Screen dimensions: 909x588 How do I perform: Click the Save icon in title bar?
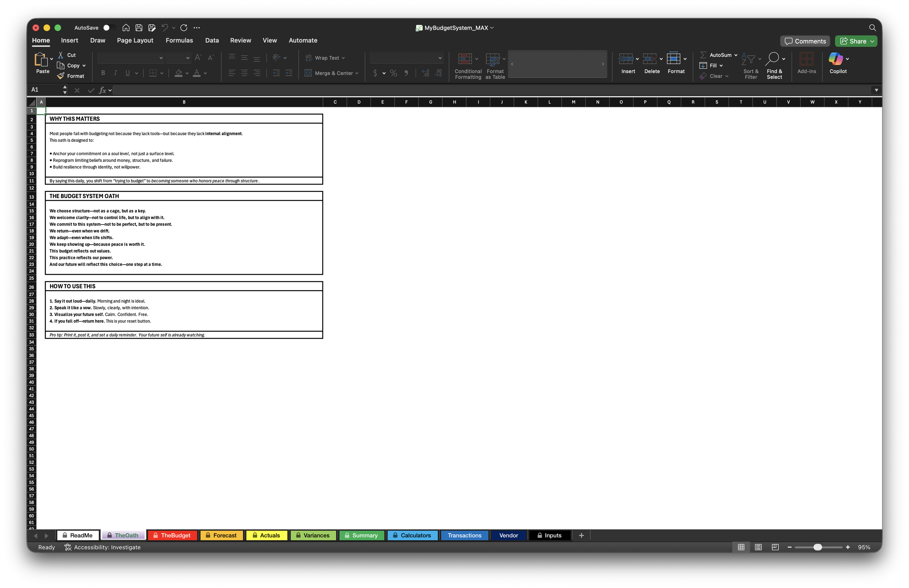[x=139, y=28]
